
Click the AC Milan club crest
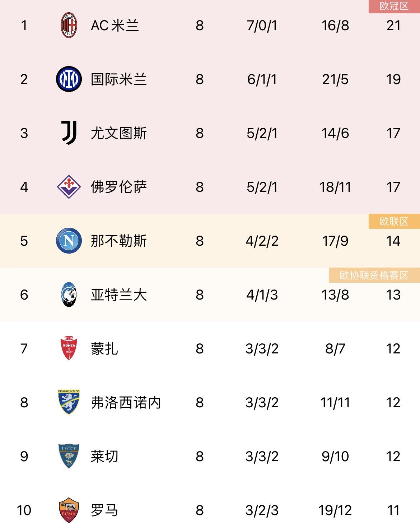click(x=69, y=25)
